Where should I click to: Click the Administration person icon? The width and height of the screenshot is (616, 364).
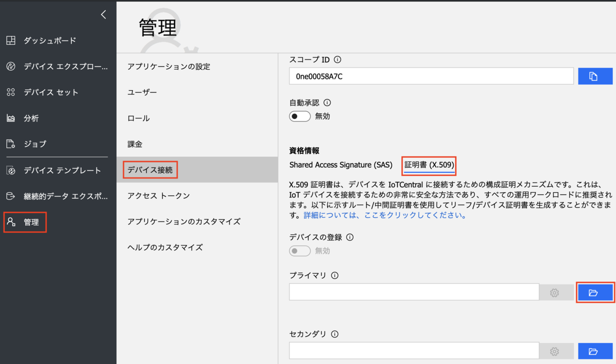pos(11,222)
